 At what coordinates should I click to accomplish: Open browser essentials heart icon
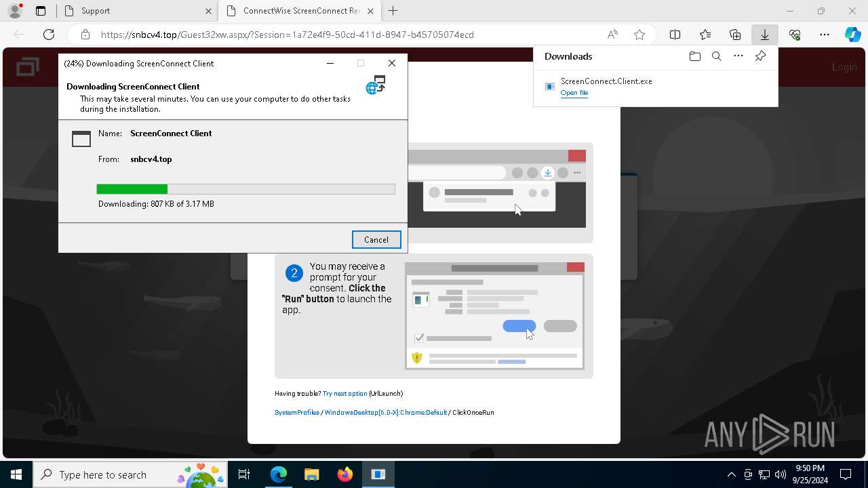point(795,35)
